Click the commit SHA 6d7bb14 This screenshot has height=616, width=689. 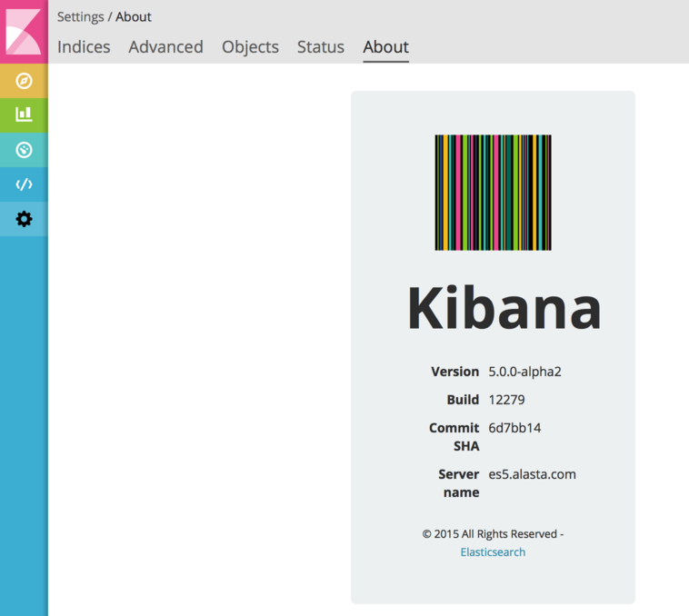[514, 428]
